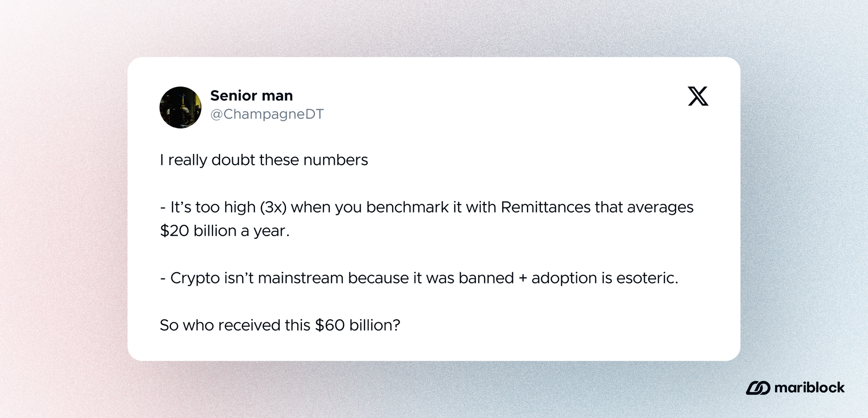This screenshot has width=868, height=418.
Task: Click the question "So who received this"
Action: (235, 325)
